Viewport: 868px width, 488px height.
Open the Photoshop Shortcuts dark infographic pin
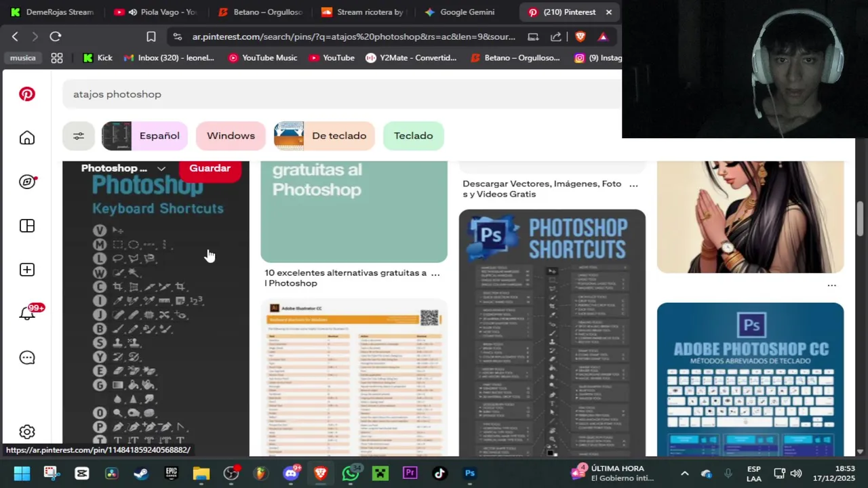(x=552, y=333)
